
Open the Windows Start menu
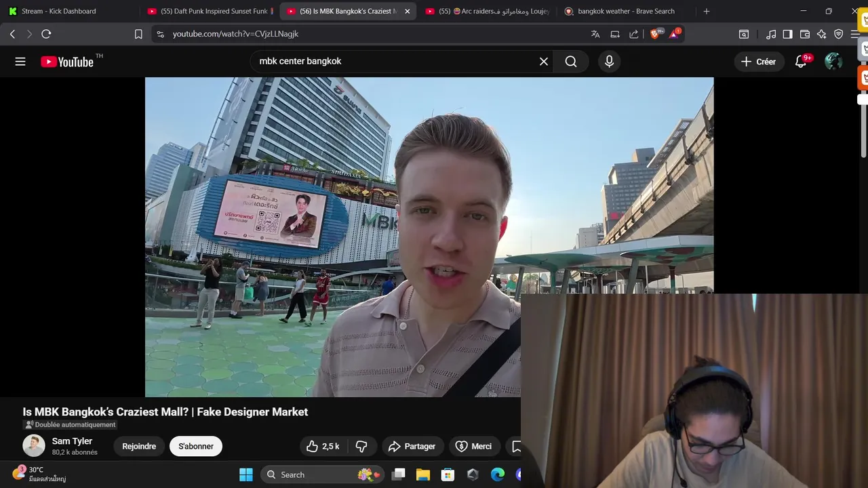click(x=246, y=474)
